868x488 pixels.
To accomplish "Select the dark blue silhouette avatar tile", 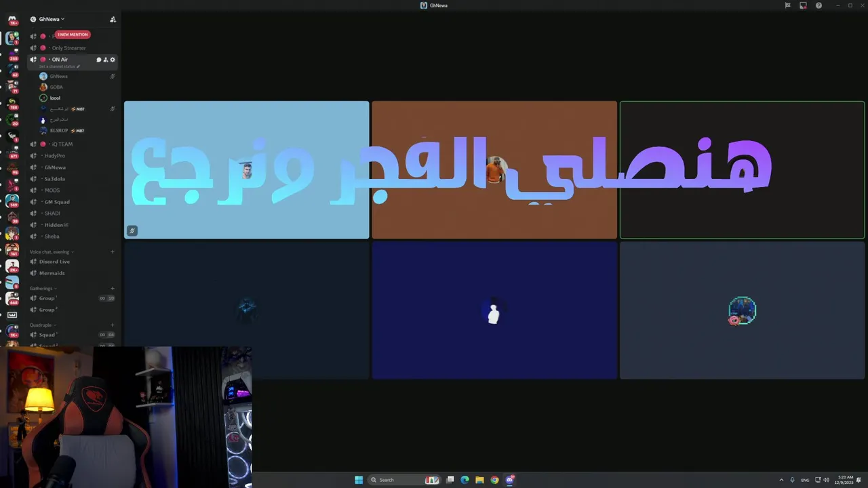I will 494,310.
